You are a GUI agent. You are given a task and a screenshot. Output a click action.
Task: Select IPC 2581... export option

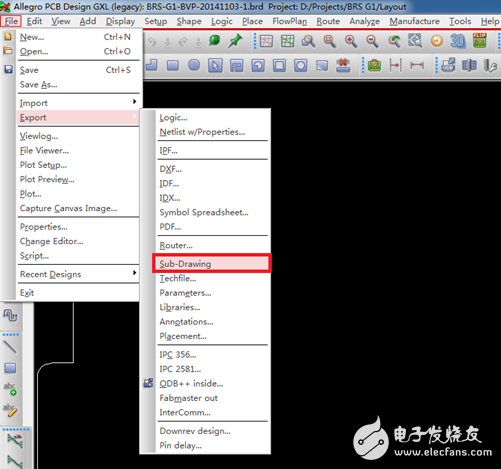tap(180, 369)
